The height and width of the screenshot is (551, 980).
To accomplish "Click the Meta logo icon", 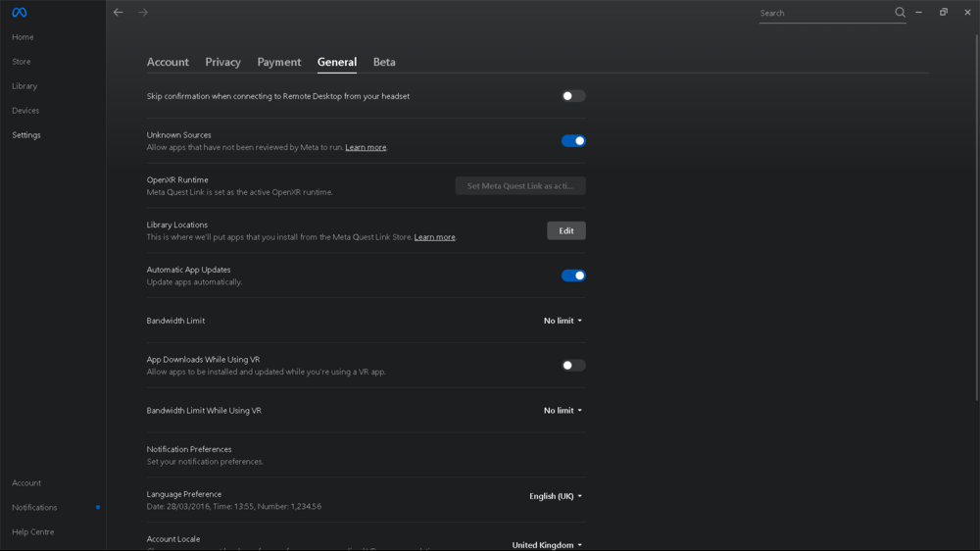I will tap(19, 13).
